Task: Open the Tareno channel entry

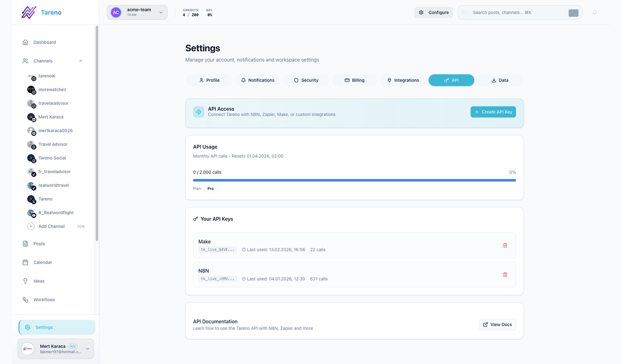Action: click(x=45, y=199)
